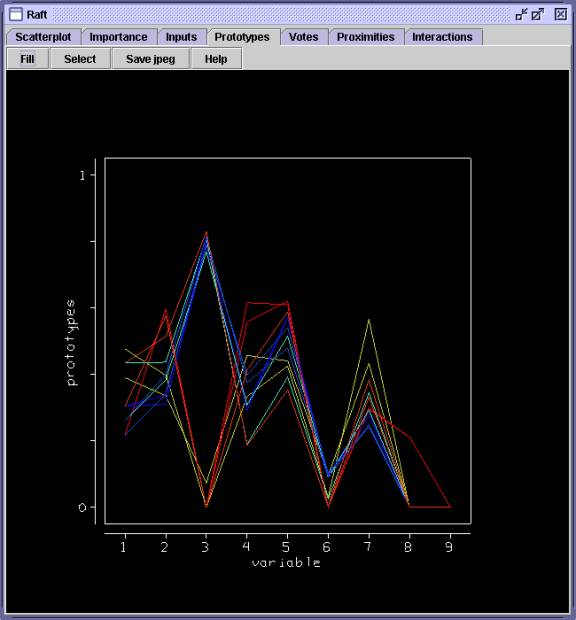Go to the Inputs tab
The width and height of the screenshot is (576, 620).
pyautogui.click(x=181, y=37)
